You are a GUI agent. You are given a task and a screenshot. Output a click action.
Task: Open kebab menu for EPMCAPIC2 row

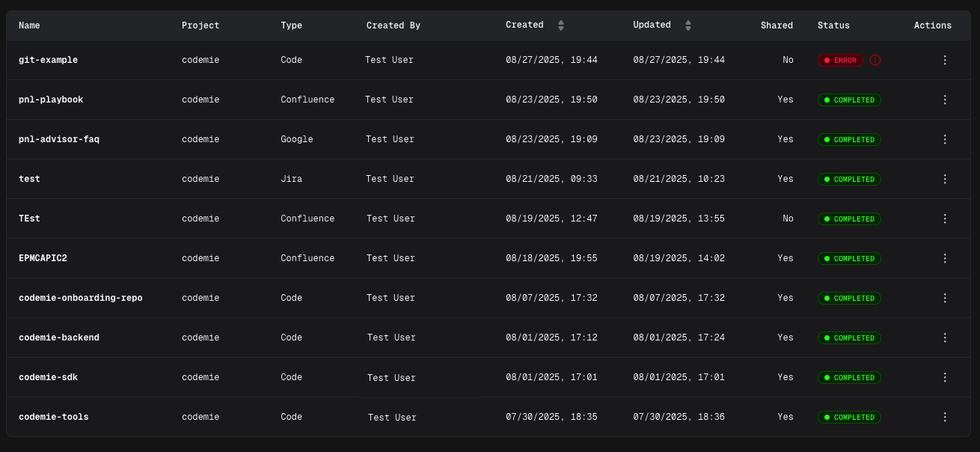pyautogui.click(x=944, y=258)
